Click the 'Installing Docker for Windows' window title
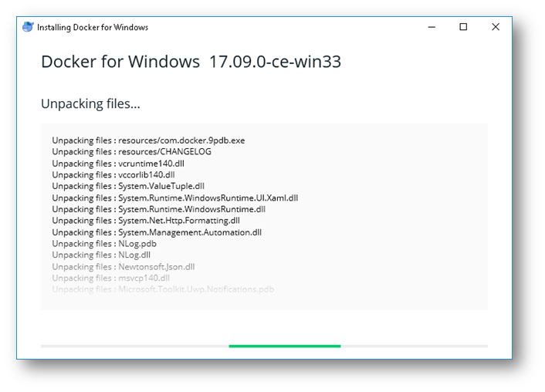The width and height of the screenshot is (545, 392). pyautogui.click(x=93, y=27)
